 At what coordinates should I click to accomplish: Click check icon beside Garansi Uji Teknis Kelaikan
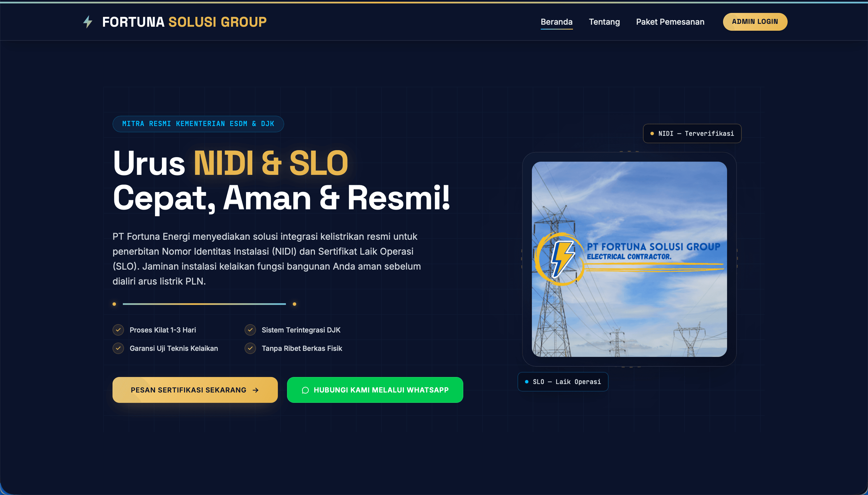click(x=118, y=348)
